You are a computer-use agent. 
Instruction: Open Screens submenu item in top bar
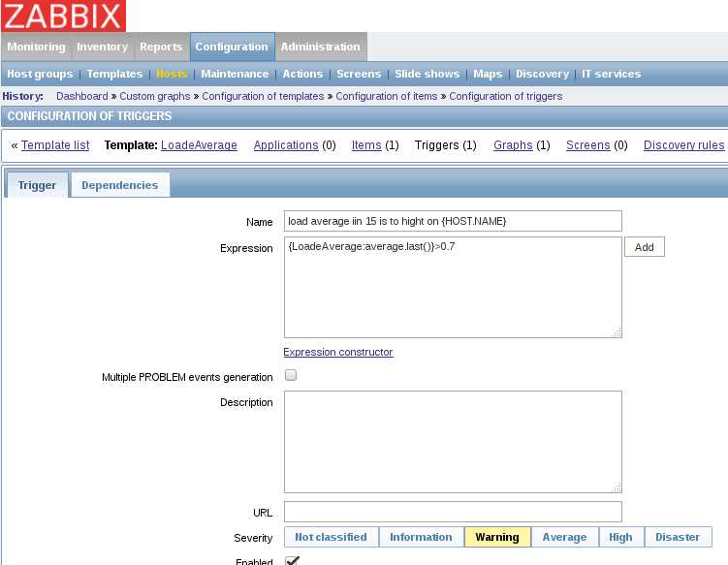[359, 74]
